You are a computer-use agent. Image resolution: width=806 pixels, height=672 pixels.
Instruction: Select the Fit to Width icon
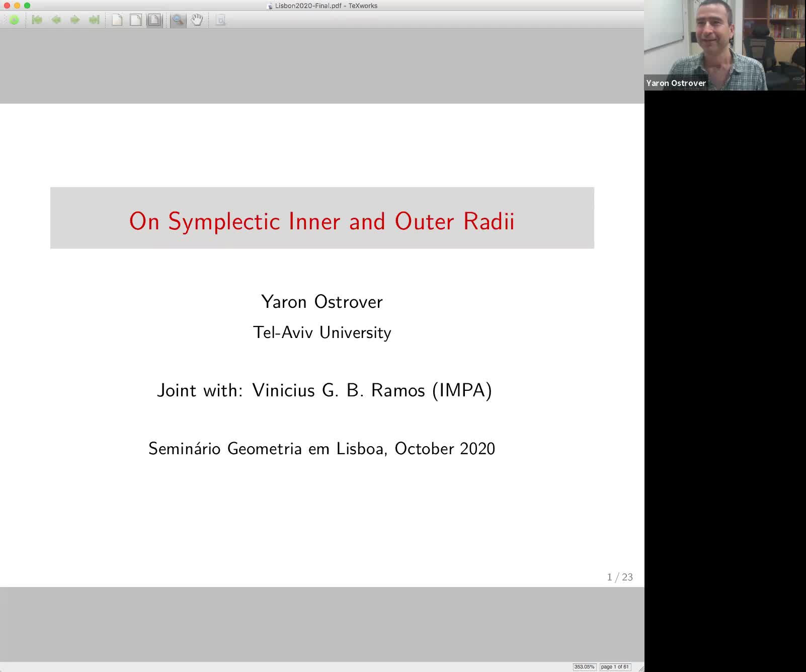tap(136, 20)
